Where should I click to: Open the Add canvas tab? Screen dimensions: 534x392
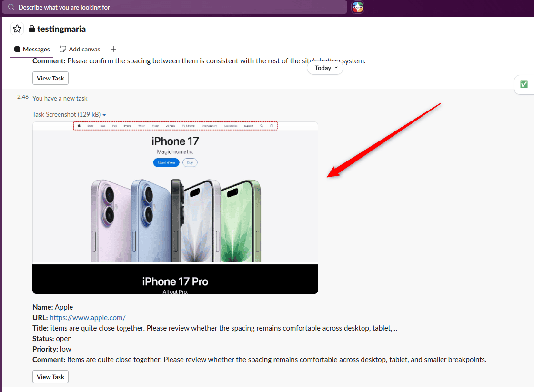point(80,50)
